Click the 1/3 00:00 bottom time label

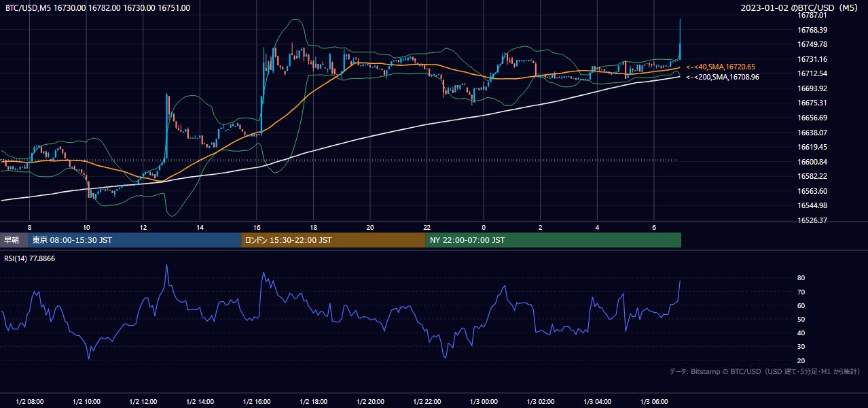click(x=484, y=402)
